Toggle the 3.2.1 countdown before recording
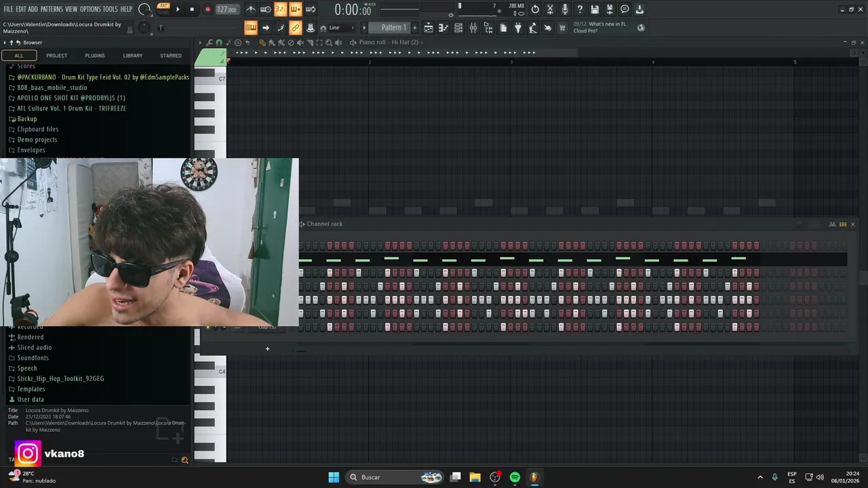The image size is (868, 488). [280, 9]
